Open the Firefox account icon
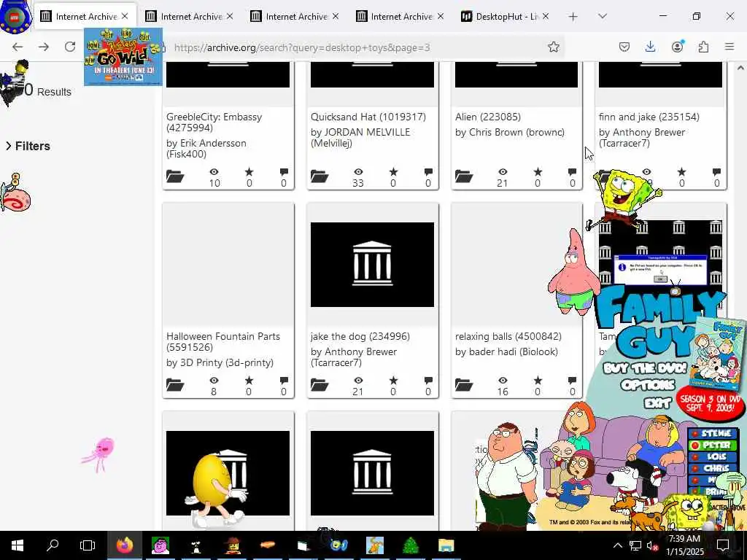The height and width of the screenshot is (560, 747). coord(677,47)
